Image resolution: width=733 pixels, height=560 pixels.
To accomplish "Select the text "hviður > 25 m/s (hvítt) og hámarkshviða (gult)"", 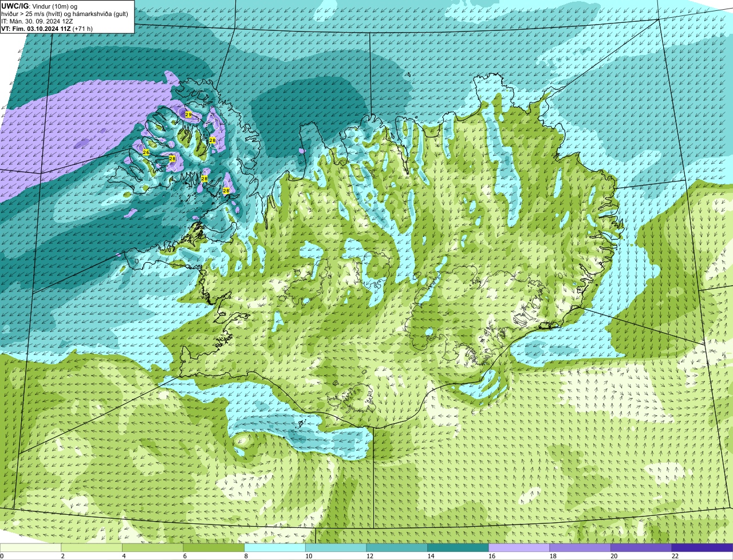I will pyautogui.click(x=65, y=14).
